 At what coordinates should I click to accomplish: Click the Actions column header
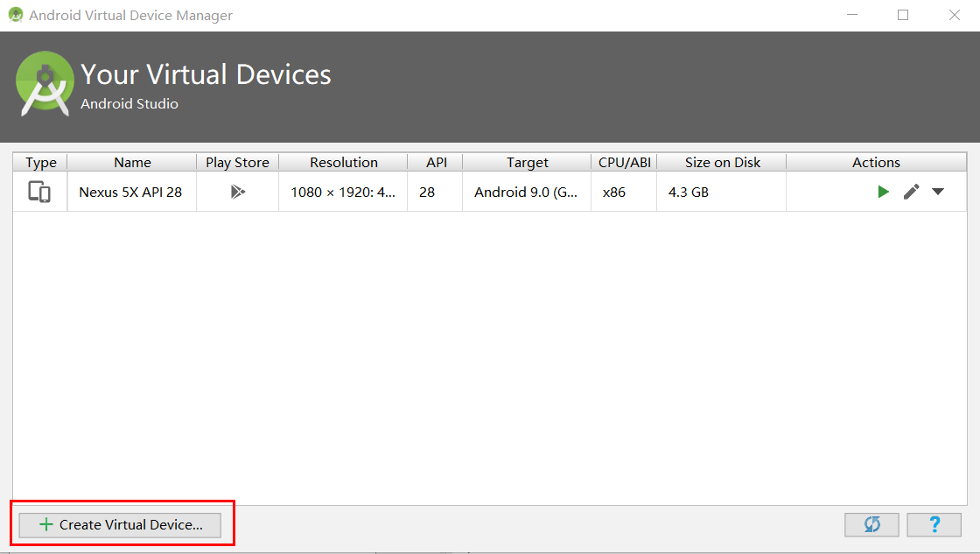(876, 163)
